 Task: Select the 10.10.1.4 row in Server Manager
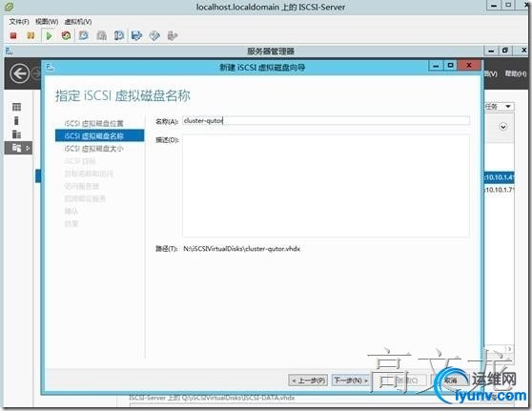pos(499,177)
